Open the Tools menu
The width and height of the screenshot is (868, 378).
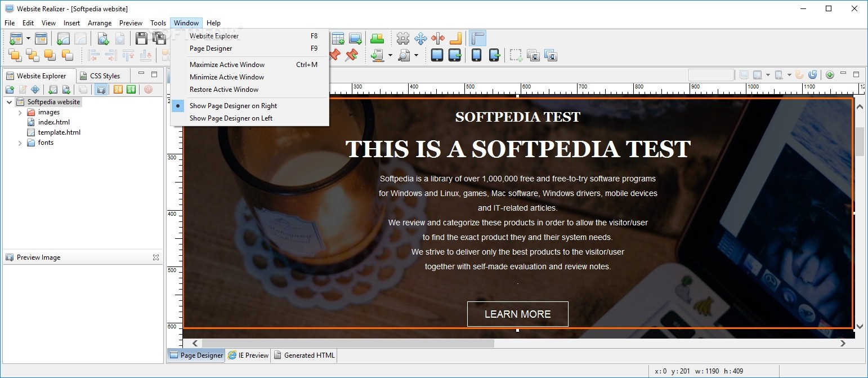point(158,23)
